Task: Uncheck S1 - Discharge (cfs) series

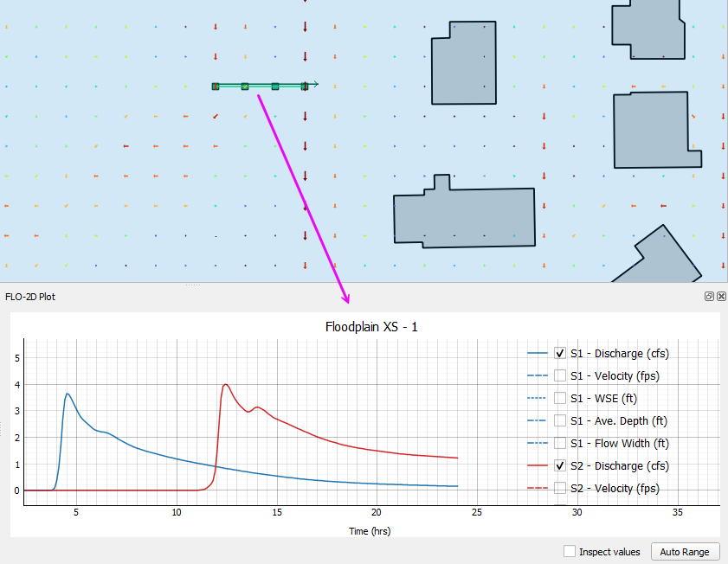Action: point(560,354)
